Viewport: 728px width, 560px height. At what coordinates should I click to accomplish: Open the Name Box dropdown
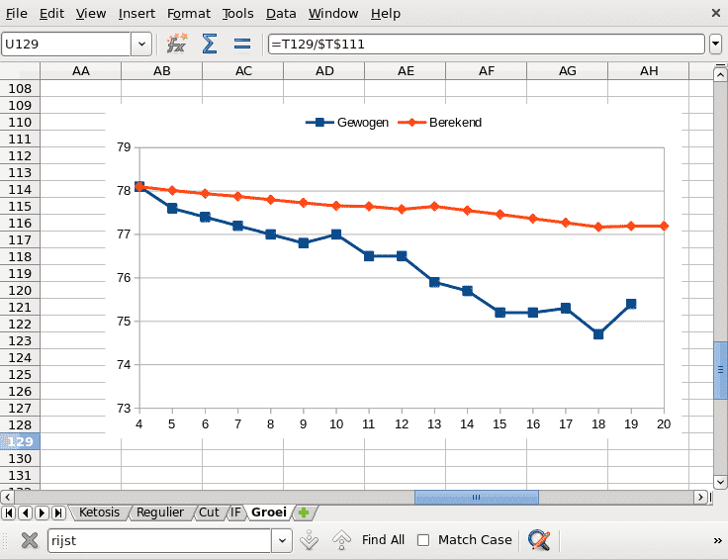click(x=141, y=44)
